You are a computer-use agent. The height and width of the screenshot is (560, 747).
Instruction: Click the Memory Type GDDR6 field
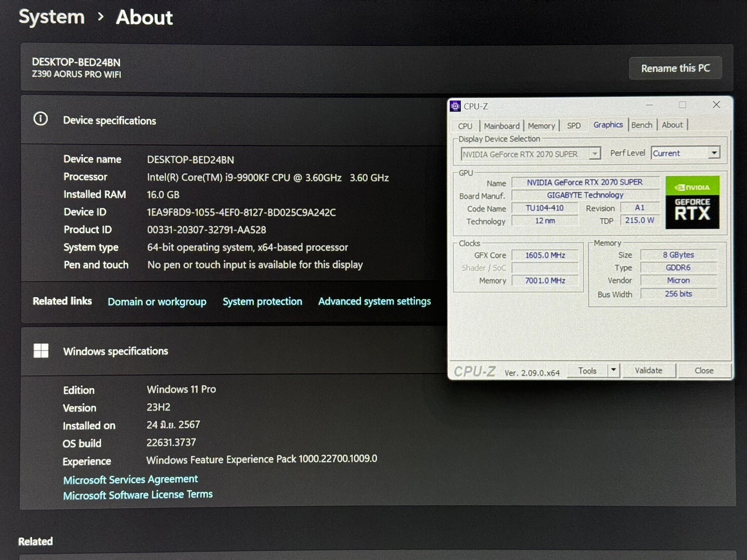point(679,267)
